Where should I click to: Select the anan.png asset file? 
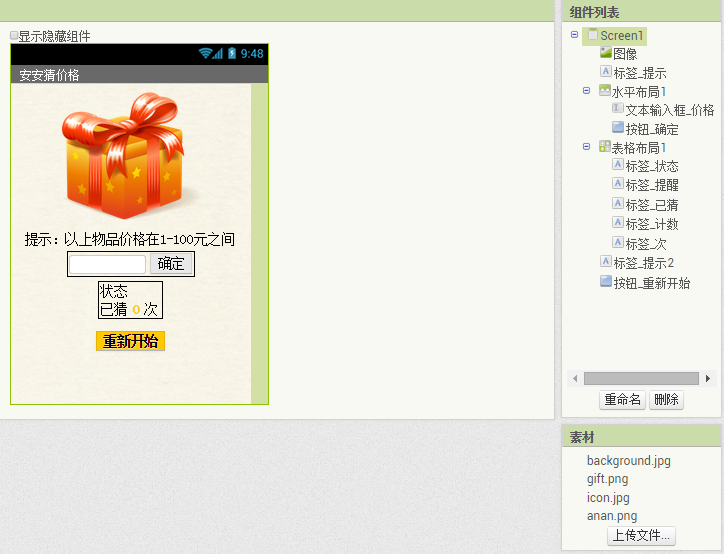[x=612, y=516]
